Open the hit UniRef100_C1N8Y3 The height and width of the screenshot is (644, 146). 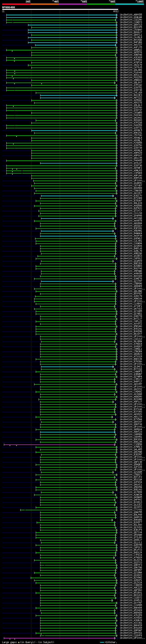(x=131, y=22)
